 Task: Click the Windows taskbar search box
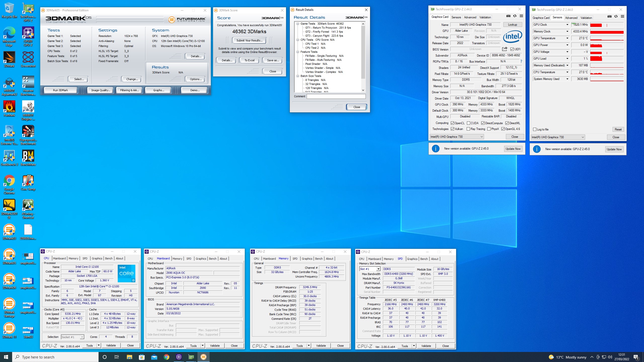pos(55,357)
